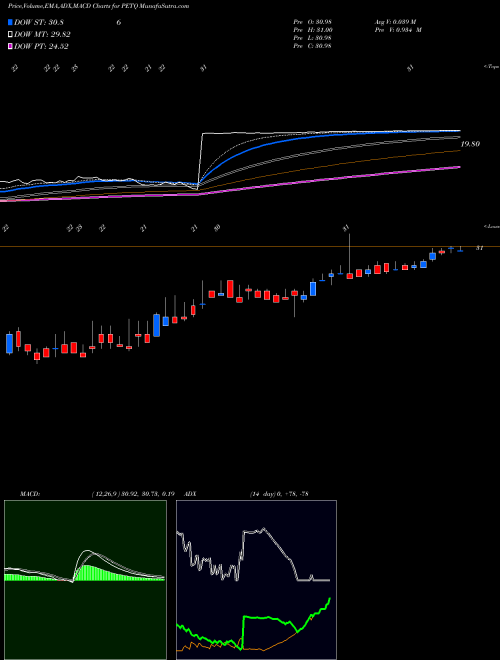Click the number 6 beside DOW ST
The height and width of the screenshot is (660, 500).
(119, 22)
